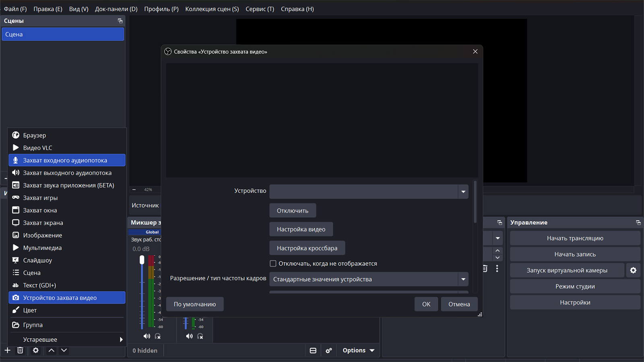Open source properties gear icon
644x362 pixels.
tap(36, 350)
